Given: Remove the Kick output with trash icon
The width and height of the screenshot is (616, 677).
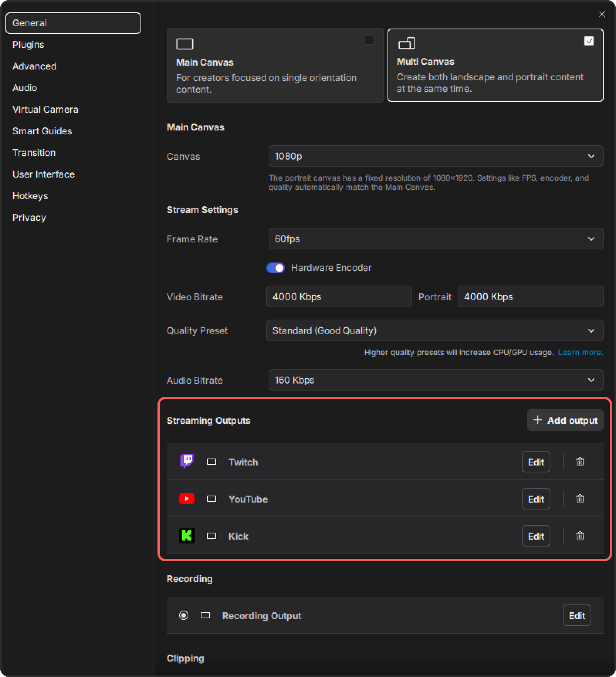Looking at the screenshot, I should click(580, 536).
